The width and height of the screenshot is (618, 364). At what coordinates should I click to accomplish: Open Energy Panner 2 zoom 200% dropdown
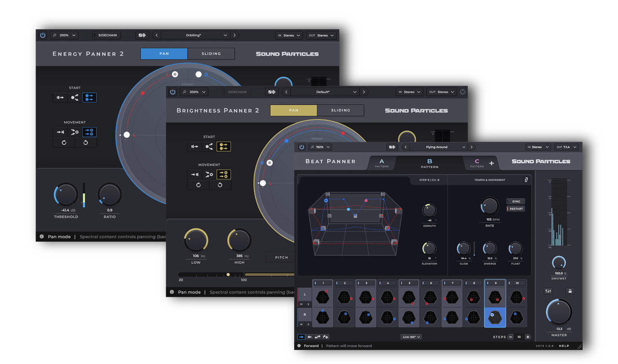click(64, 35)
